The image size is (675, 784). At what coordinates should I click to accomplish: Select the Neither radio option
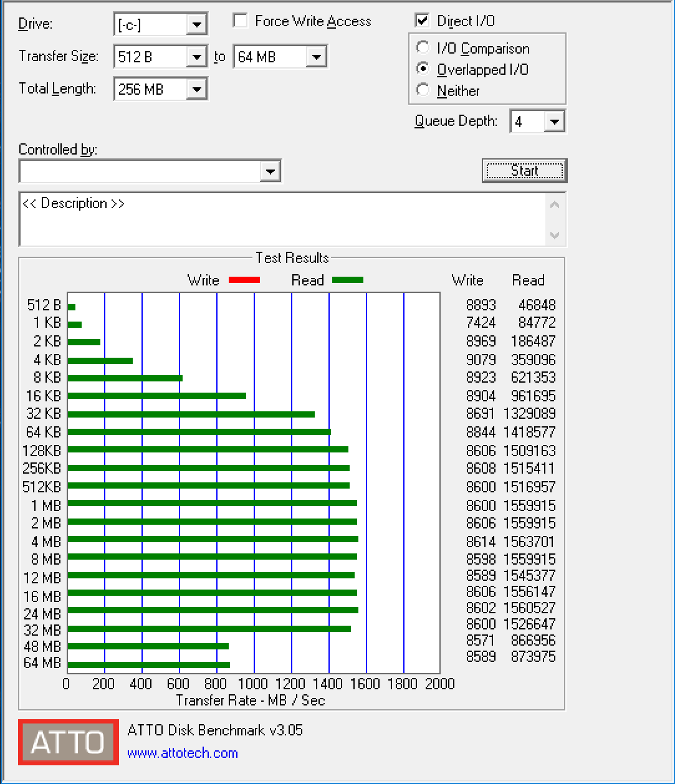(x=423, y=90)
